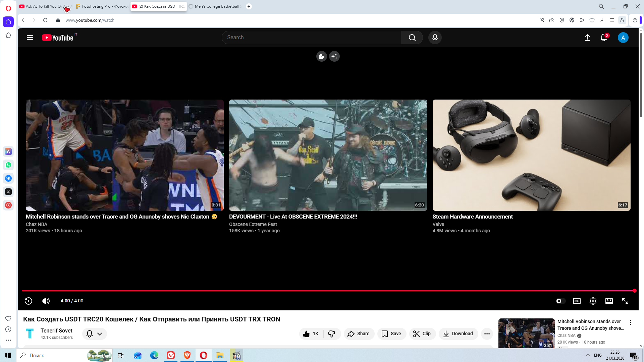Toggle closed captions CC button
Viewport: 644px width, 362px height.
[x=577, y=301]
